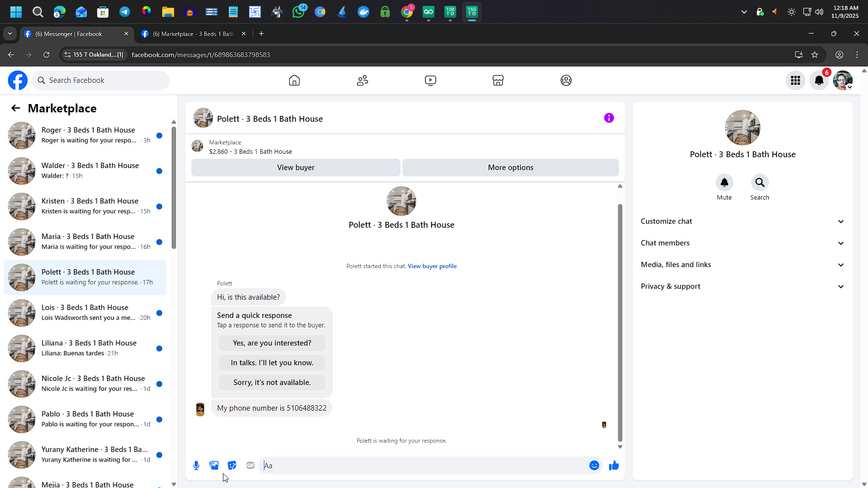868x488 pixels.
Task: Send quick reply 'In talks. I'll let you know.'
Action: pos(272,363)
